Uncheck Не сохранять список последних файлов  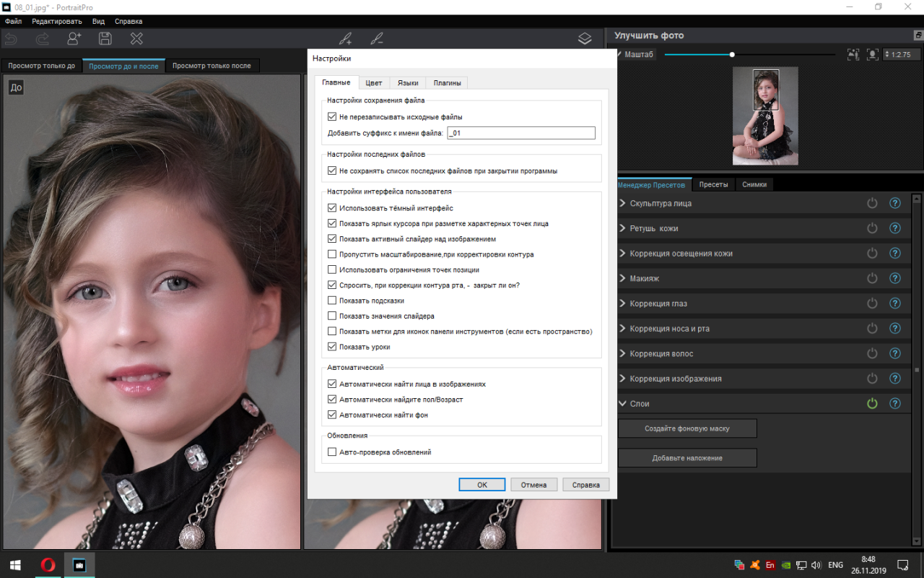[x=332, y=171]
